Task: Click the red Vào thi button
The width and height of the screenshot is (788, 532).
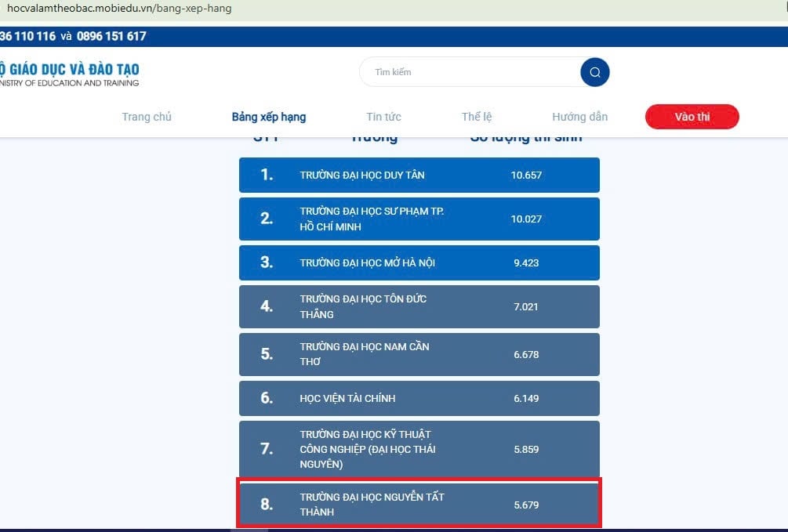Action: click(x=692, y=117)
